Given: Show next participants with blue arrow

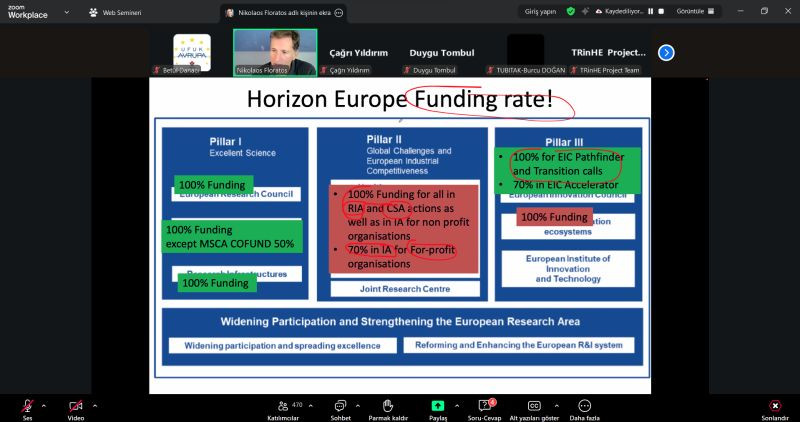Looking at the screenshot, I should pos(666,53).
